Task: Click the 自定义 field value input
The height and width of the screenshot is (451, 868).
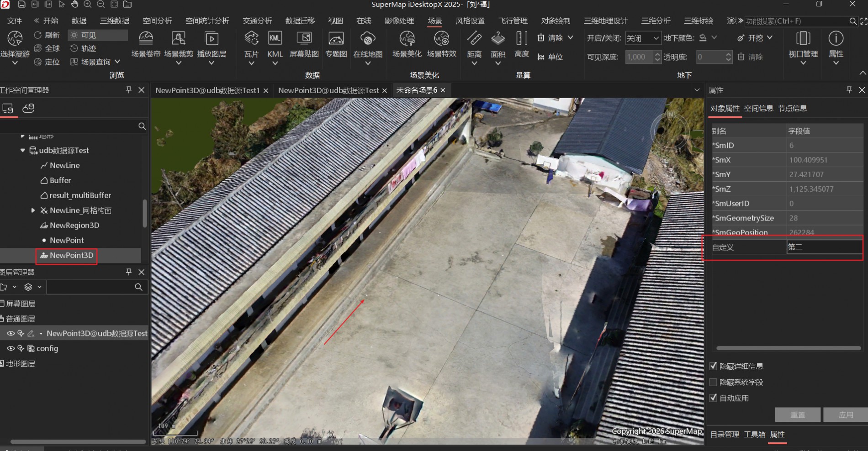Action: click(824, 247)
